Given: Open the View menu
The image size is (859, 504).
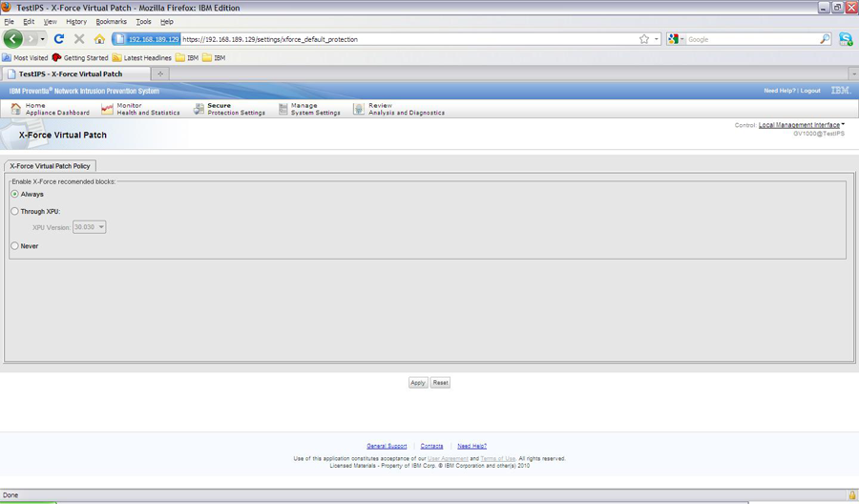Looking at the screenshot, I should click(x=50, y=22).
